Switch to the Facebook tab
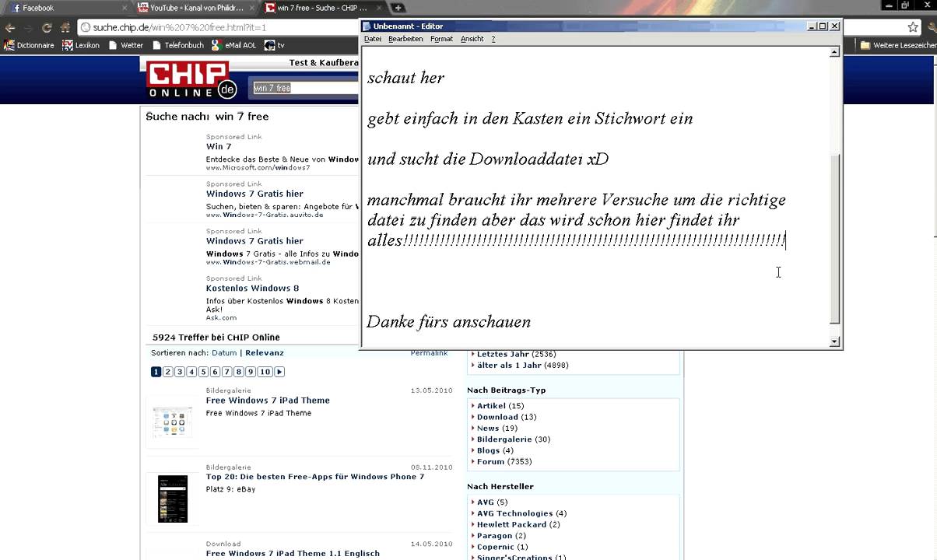 pyautogui.click(x=65, y=8)
